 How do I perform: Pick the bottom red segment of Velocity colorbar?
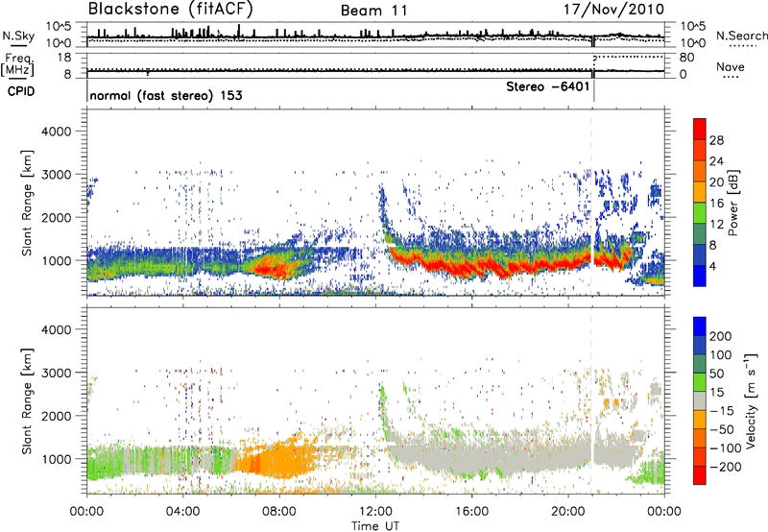pos(700,475)
